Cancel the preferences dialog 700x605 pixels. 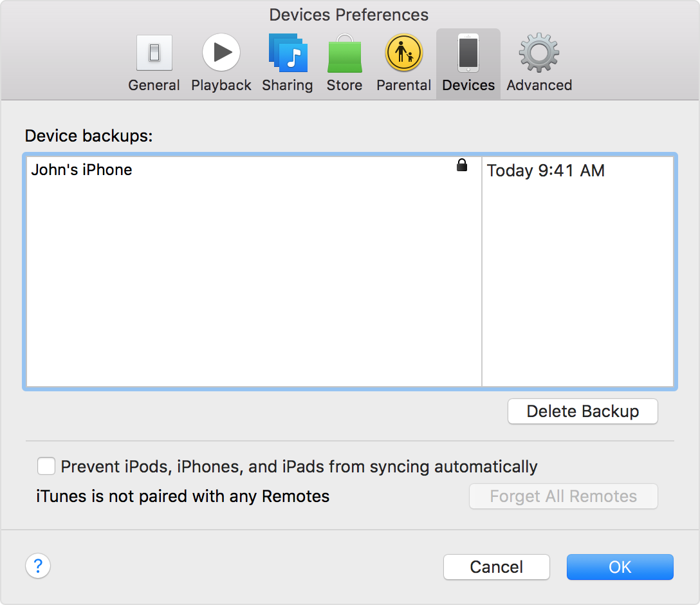[497, 567]
